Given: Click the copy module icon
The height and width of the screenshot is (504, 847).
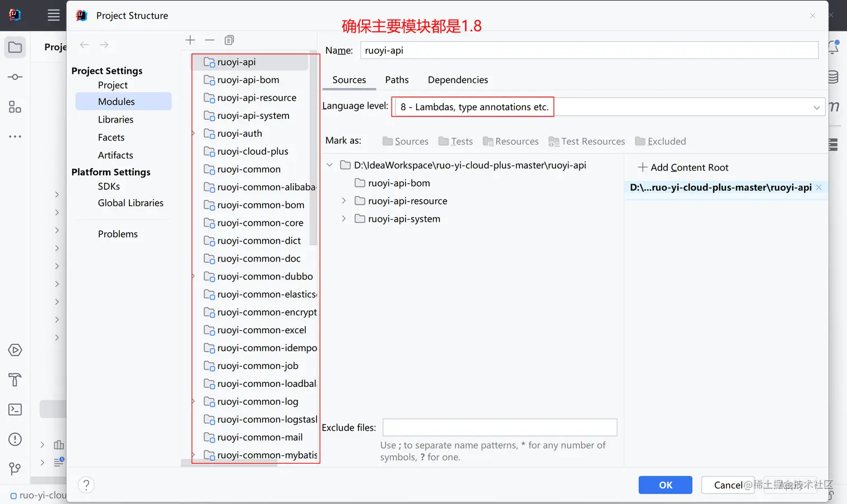Looking at the screenshot, I should click(x=229, y=40).
